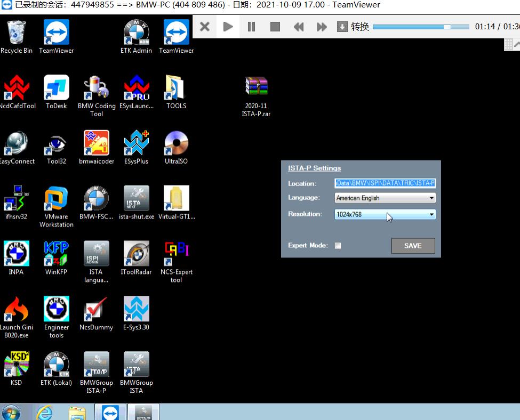Pause the session playback

pyautogui.click(x=251, y=27)
